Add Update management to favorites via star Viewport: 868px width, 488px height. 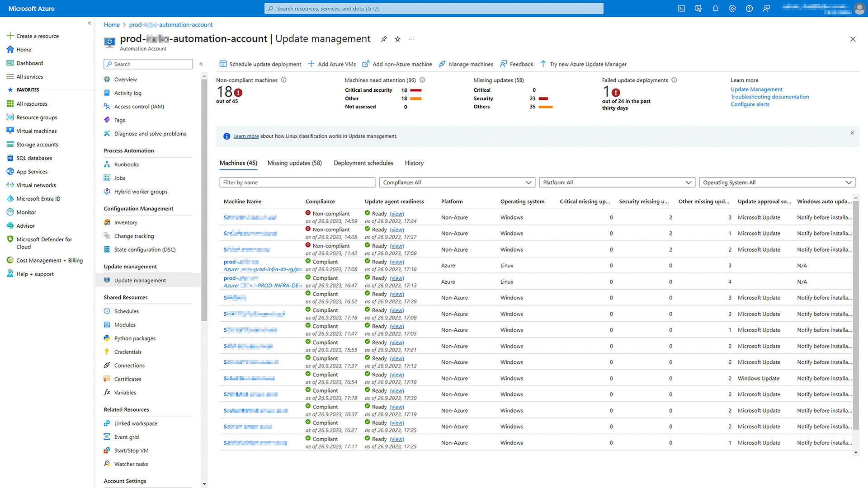397,39
